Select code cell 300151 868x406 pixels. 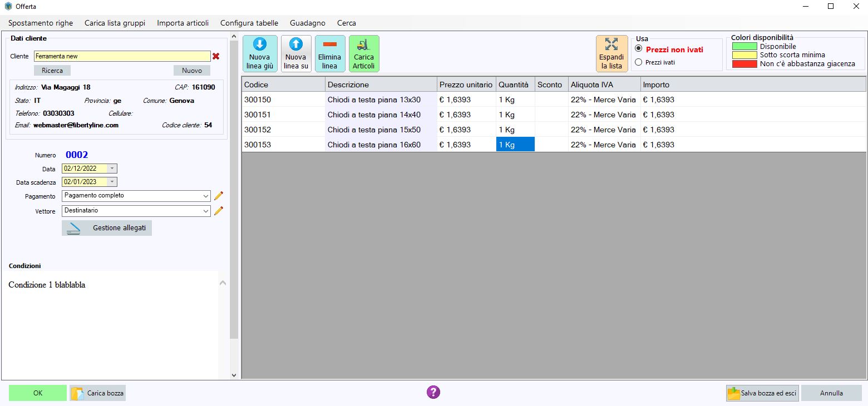pos(283,115)
